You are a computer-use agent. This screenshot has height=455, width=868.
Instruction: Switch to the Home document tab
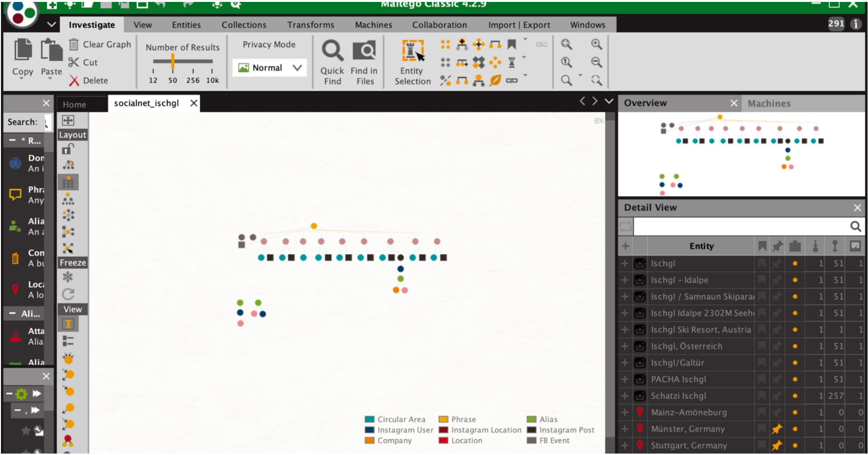[75, 104]
